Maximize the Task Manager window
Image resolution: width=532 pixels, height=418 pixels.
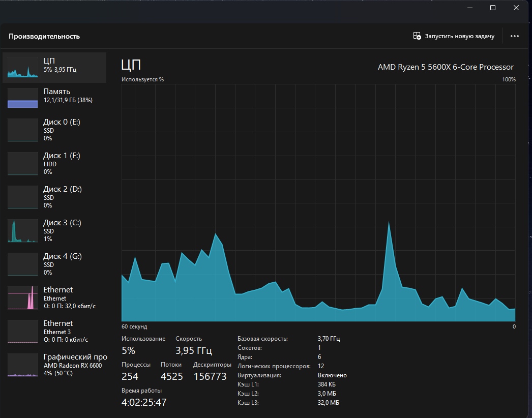coord(493,8)
